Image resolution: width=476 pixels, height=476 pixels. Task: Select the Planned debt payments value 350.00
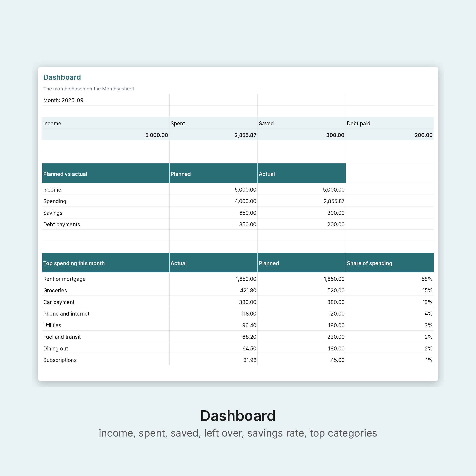pos(248,225)
